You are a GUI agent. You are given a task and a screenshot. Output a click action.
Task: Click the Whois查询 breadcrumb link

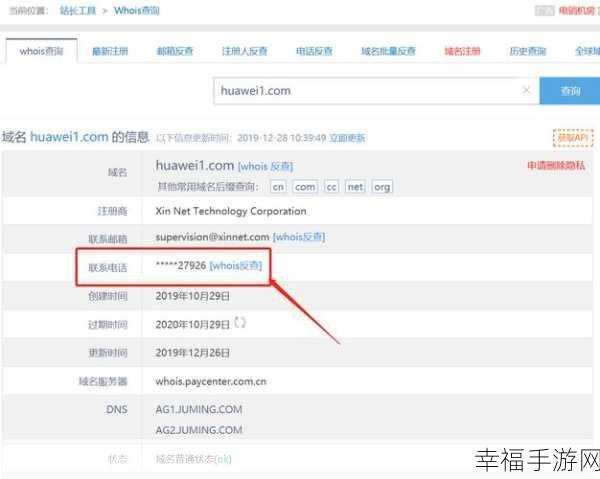pos(137,10)
